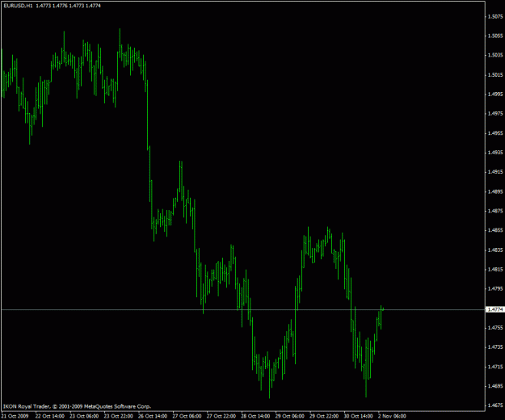Select the 1.4955 price axis label
Screen dimensions: 505x420
tap(495, 133)
